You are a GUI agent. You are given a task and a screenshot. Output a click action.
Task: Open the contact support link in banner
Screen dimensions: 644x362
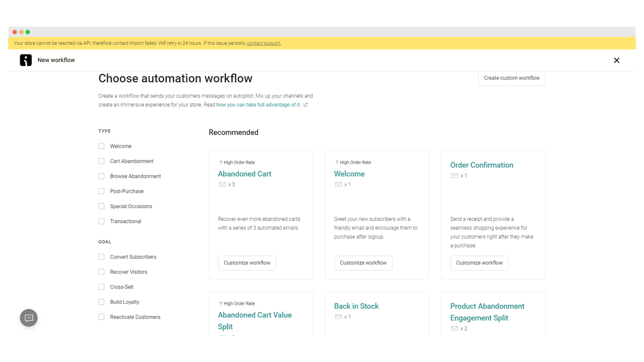tap(264, 43)
